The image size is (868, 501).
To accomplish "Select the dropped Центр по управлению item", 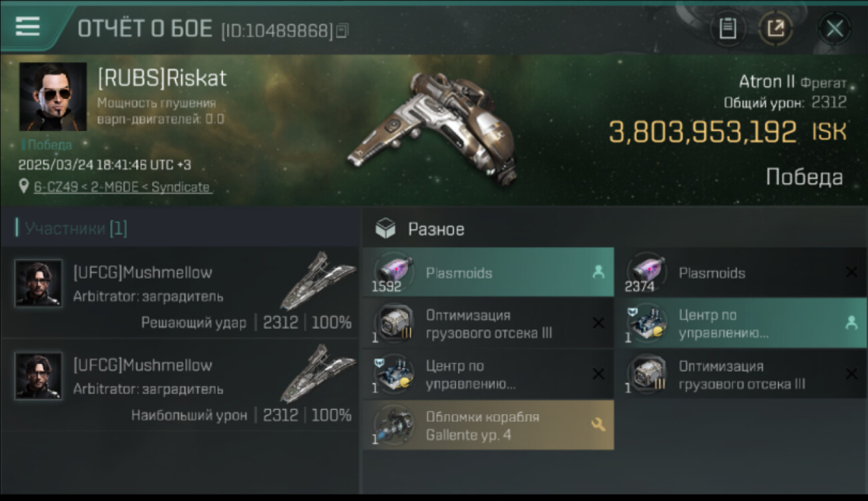I will point(488,374).
